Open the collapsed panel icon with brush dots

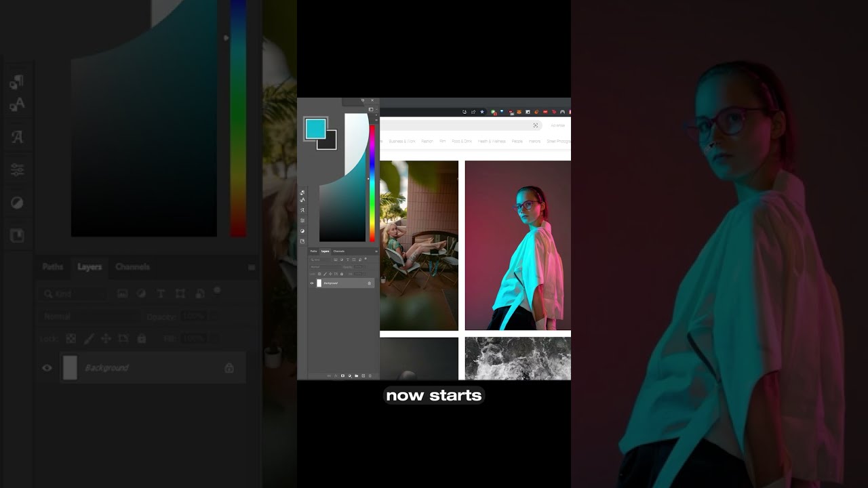pyautogui.click(x=302, y=192)
